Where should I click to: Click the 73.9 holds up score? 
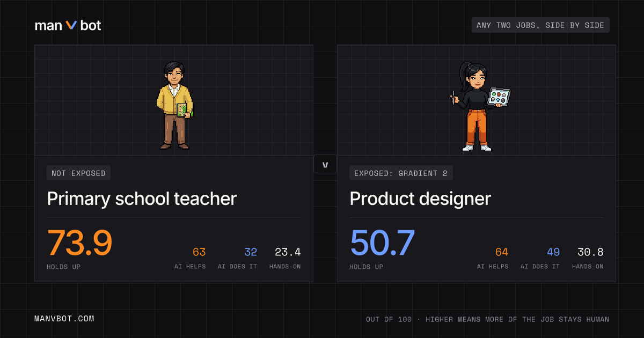point(79,243)
